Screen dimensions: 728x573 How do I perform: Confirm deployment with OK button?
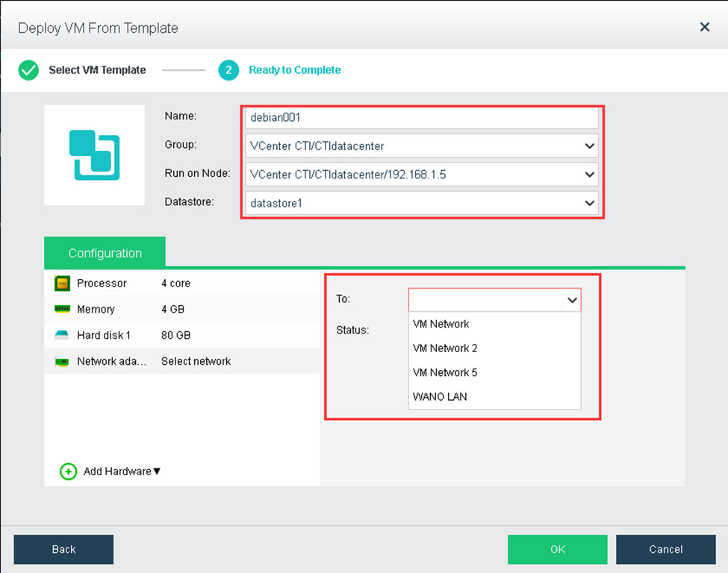click(557, 549)
